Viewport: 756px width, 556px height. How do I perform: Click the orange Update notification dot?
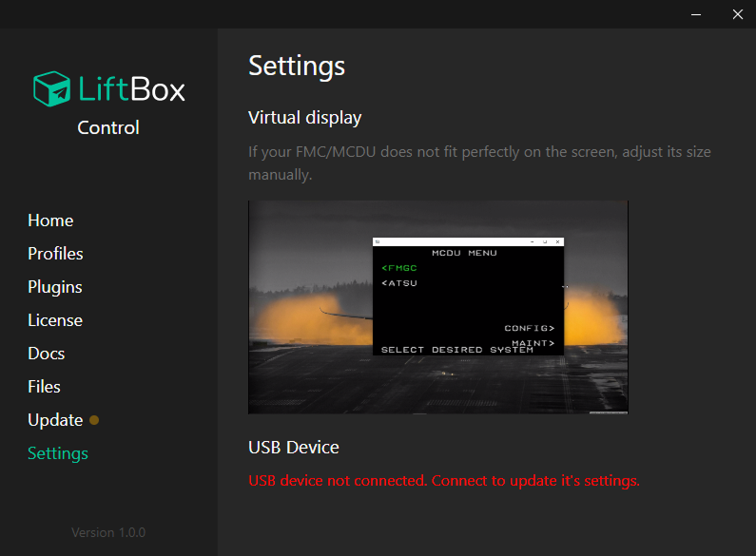tap(94, 420)
